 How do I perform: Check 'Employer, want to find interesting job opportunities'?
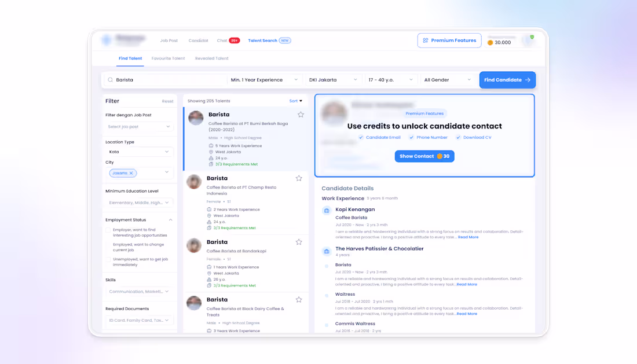(x=108, y=230)
